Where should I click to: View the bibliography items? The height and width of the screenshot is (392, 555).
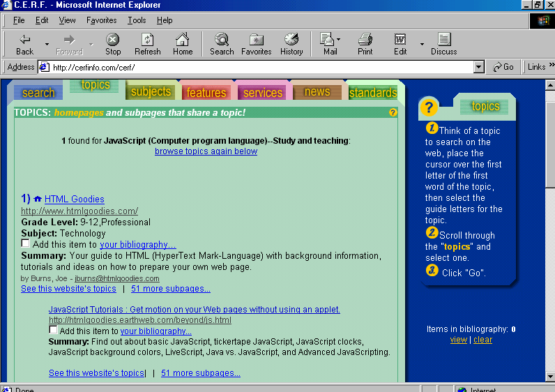[458, 340]
